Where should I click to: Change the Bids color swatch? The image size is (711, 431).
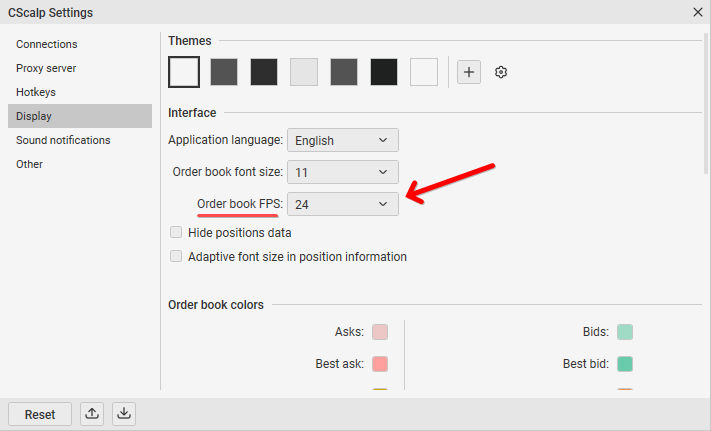625,332
